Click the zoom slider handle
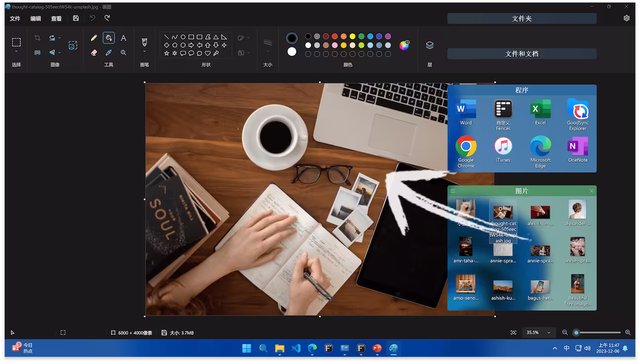This screenshot has height=364, width=640. point(576,333)
